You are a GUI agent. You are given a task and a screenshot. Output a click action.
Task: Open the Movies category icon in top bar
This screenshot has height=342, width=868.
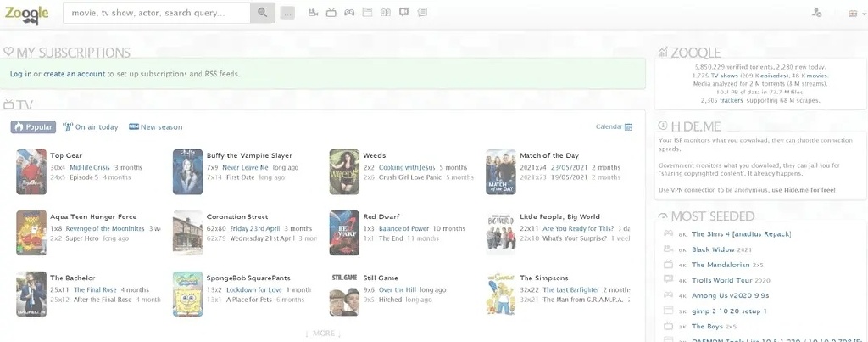(313, 13)
